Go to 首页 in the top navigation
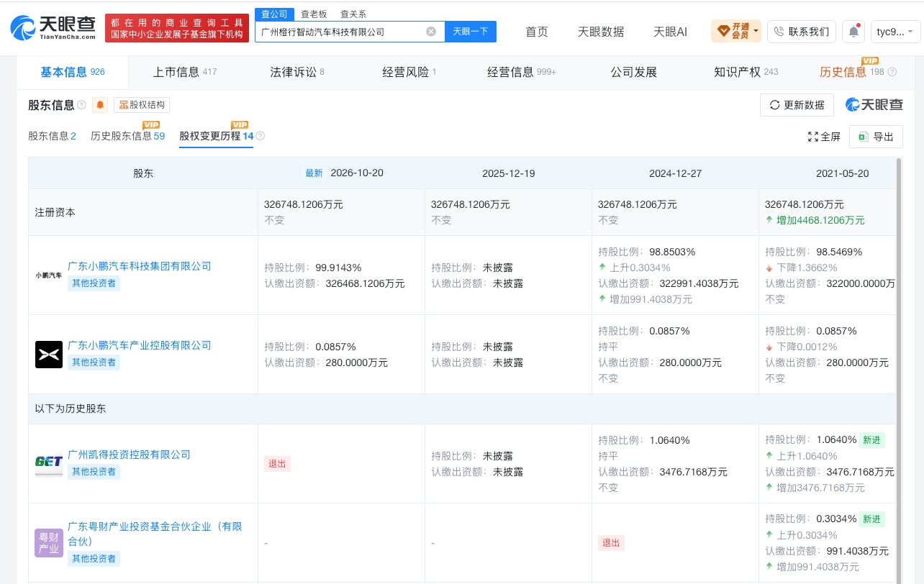The image size is (924, 584). pos(537,32)
